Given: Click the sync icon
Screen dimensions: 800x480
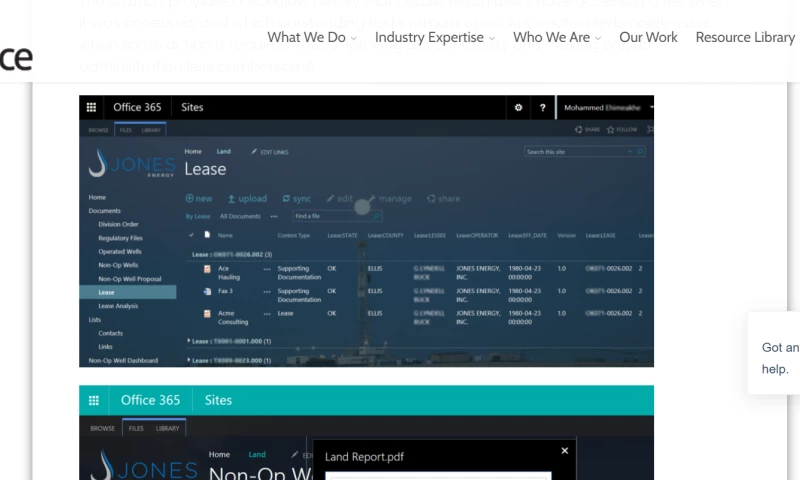Looking at the screenshot, I should [x=286, y=198].
